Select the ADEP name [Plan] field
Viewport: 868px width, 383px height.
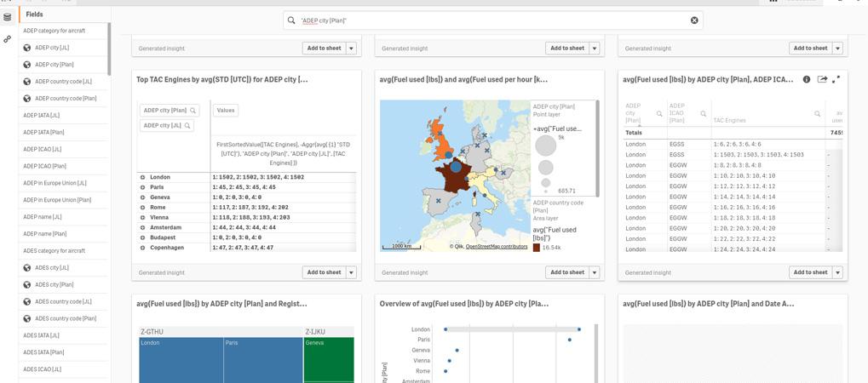pyautogui.click(x=63, y=234)
